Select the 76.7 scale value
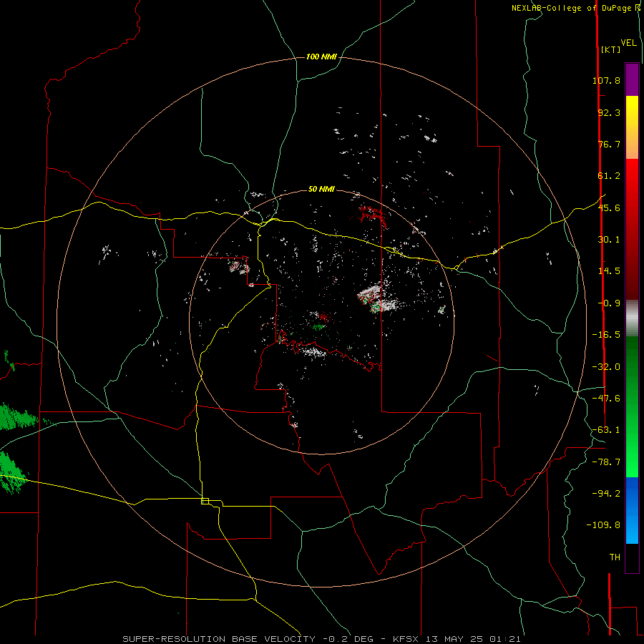This screenshot has width=644, height=644. click(609, 144)
